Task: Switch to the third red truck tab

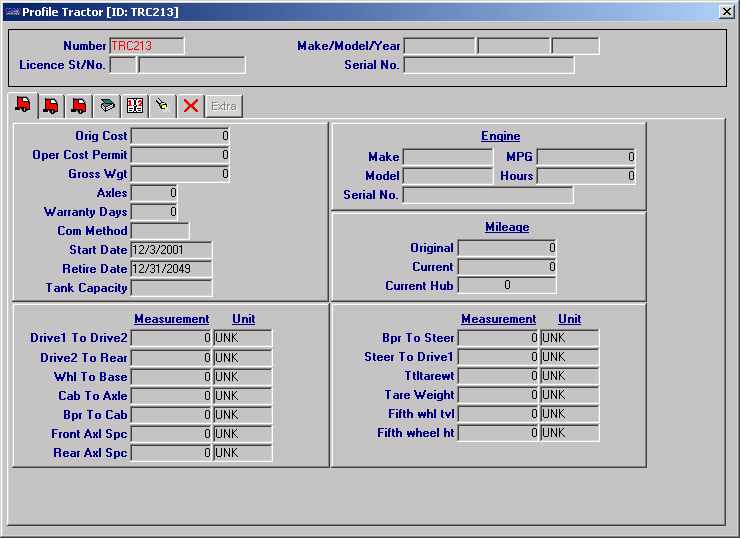Action: 79,106
